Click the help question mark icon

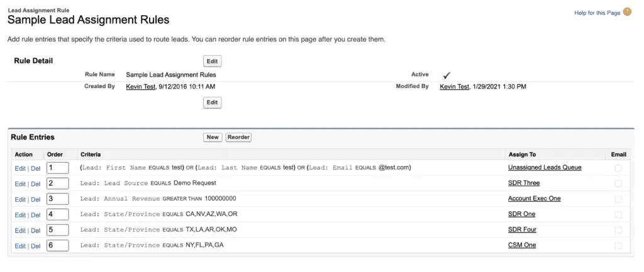point(627,12)
